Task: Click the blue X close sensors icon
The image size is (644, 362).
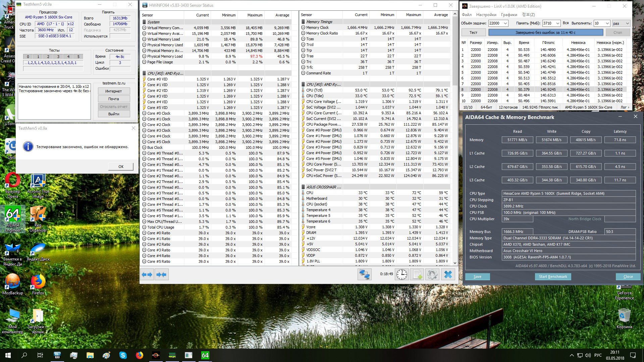Action: 448,275
